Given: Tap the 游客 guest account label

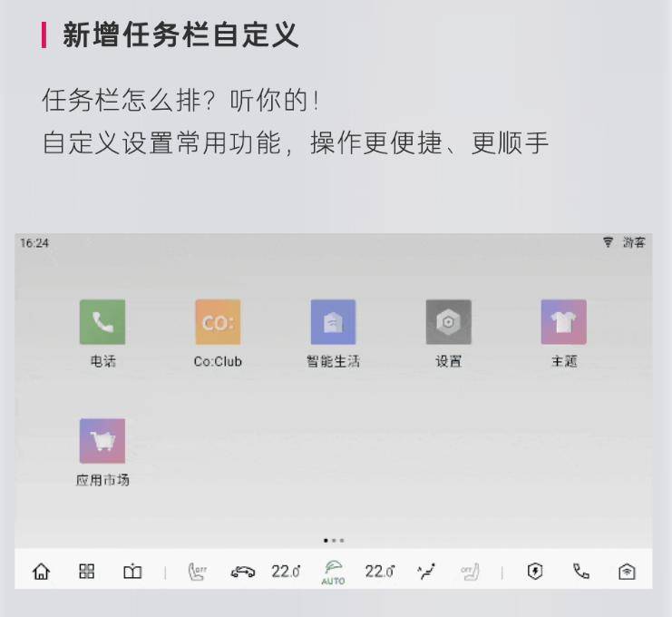Looking at the screenshot, I should (x=634, y=242).
